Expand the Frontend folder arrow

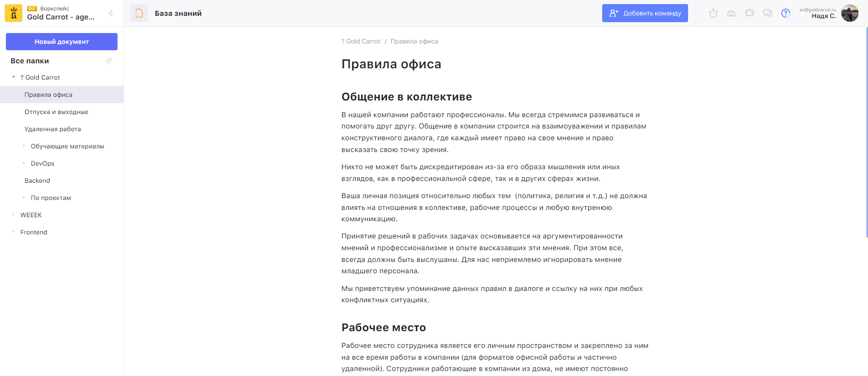(14, 232)
